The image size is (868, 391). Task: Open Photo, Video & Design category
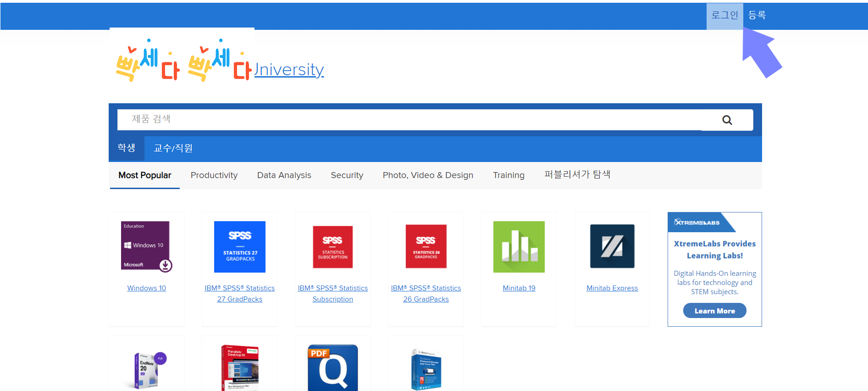click(428, 175)
